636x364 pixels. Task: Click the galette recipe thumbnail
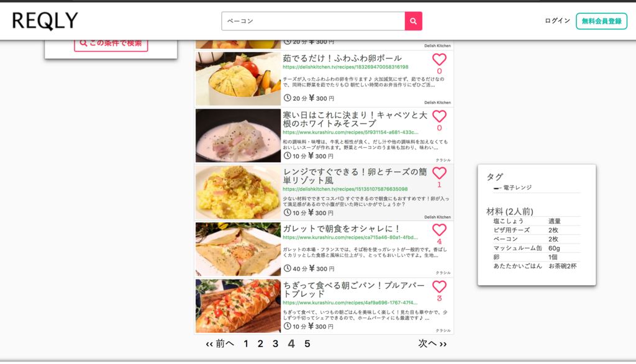pyautogui.click(x=238, y=249)
